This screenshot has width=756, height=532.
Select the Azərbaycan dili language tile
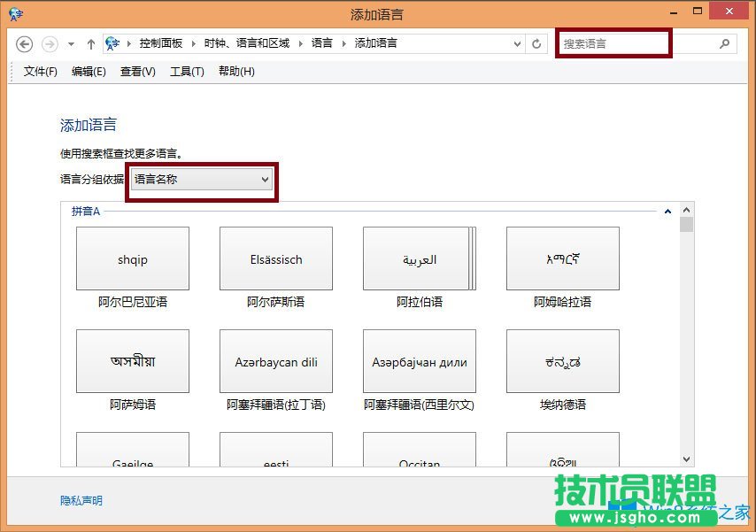(x=275, y=361)
